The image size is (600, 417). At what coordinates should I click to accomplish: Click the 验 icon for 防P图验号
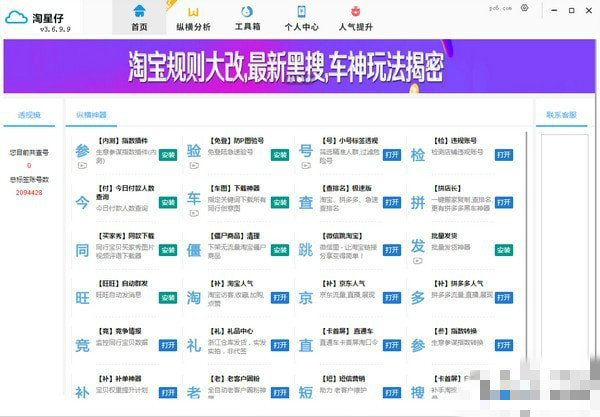[x=194, y=151]
